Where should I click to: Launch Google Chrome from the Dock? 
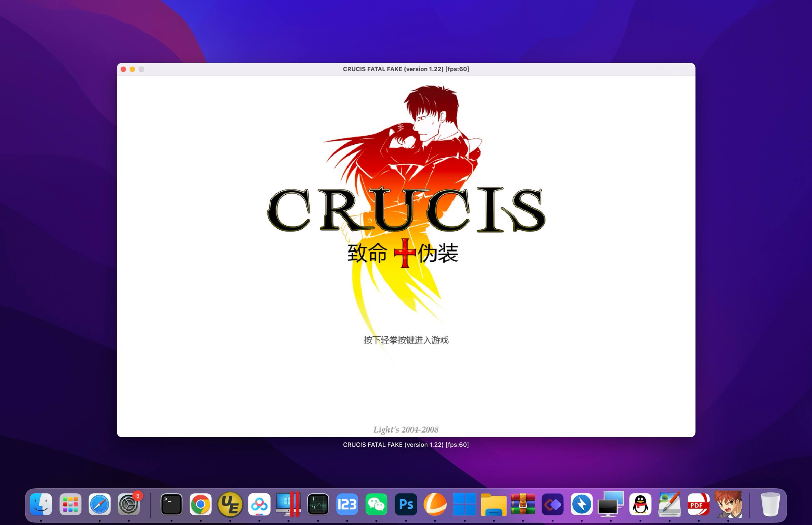[200, 504]
